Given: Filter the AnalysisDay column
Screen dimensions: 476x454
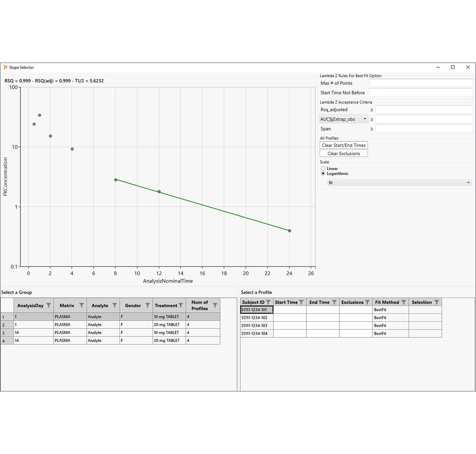Looking at the screenshot, I should (49, 305).
